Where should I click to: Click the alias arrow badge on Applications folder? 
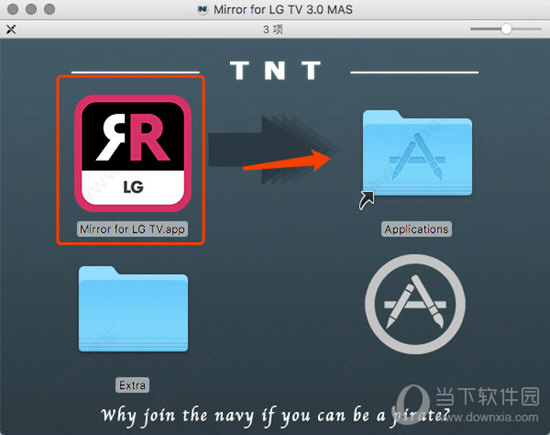[366, 201]
